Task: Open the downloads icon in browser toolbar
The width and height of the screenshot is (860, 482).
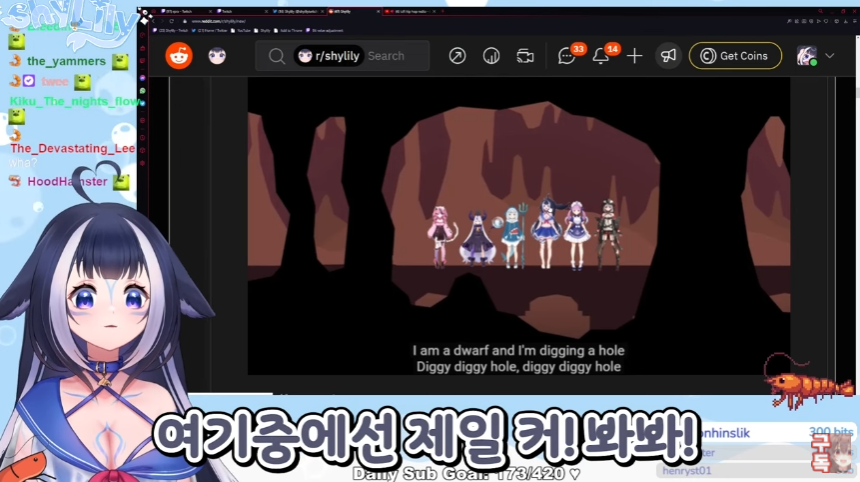Action: coord(846,21)
